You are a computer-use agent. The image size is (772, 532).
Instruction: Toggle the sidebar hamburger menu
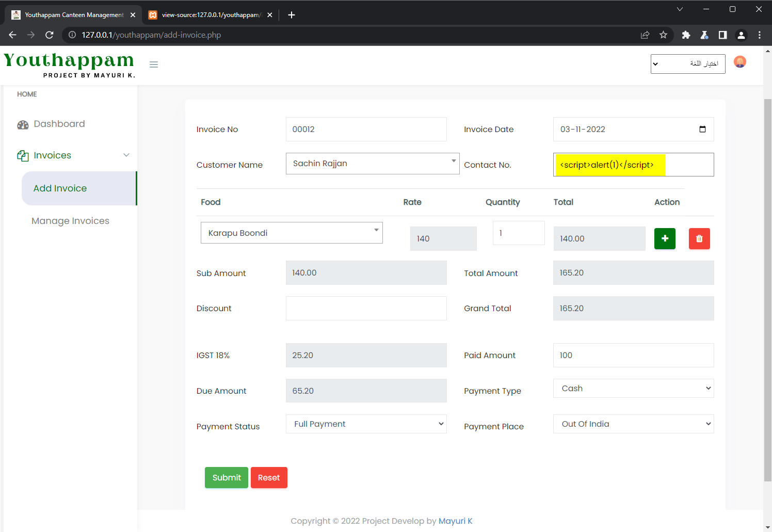coord(154,65)
